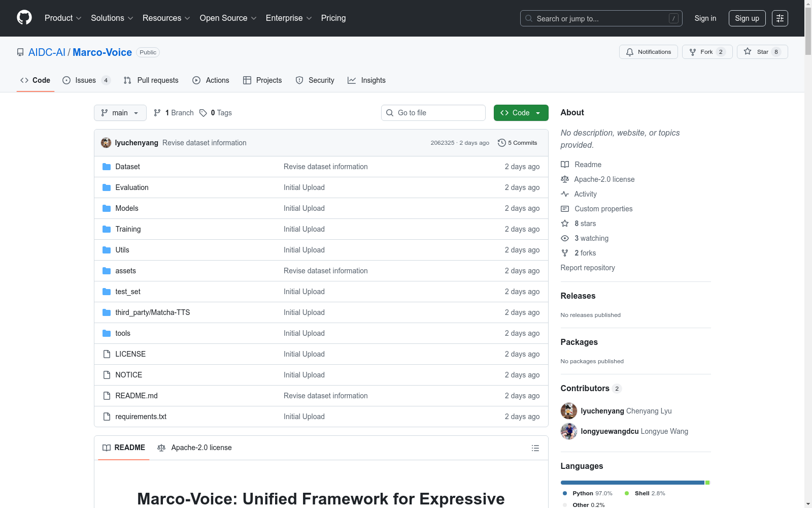Click the Dataset folder icon
The height and width of the screenshot is (508, 812).
point(107,167)
